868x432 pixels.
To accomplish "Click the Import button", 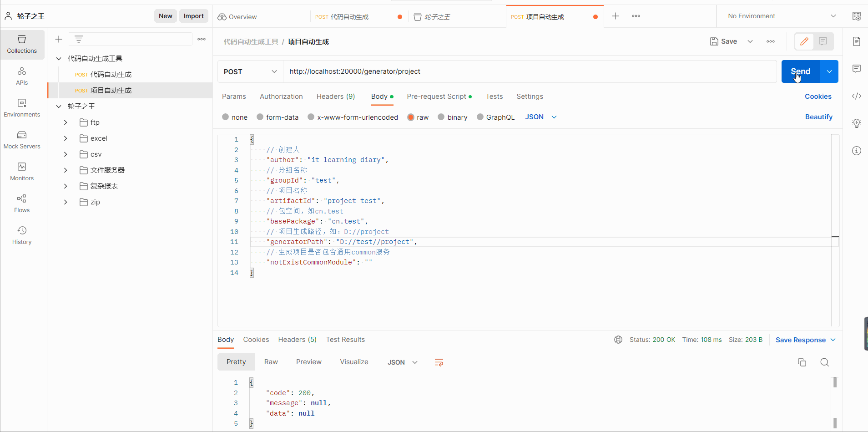I will coord(194,16).
